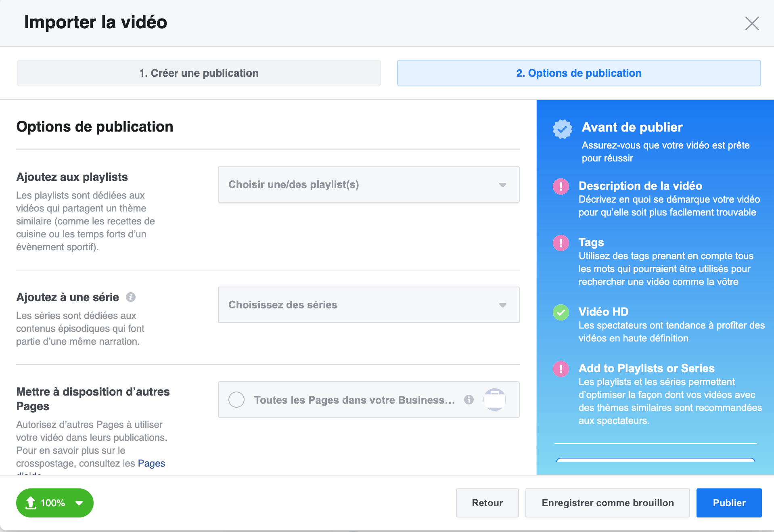Open the Choisissez des séries dropdown
The width and height of the screenshot is (774, 532).
[x=368, y=305]
